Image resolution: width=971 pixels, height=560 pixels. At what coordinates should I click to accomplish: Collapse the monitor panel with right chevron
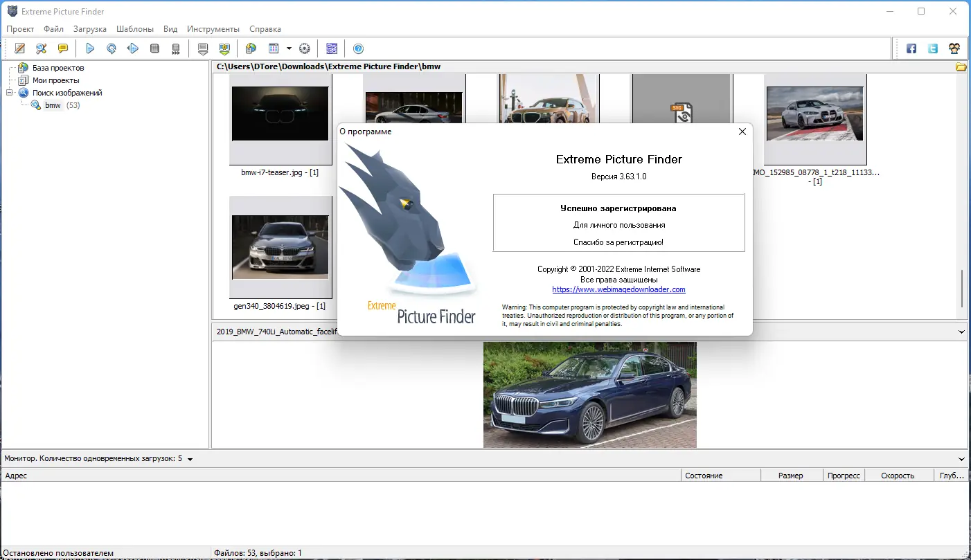pos(961,459)
